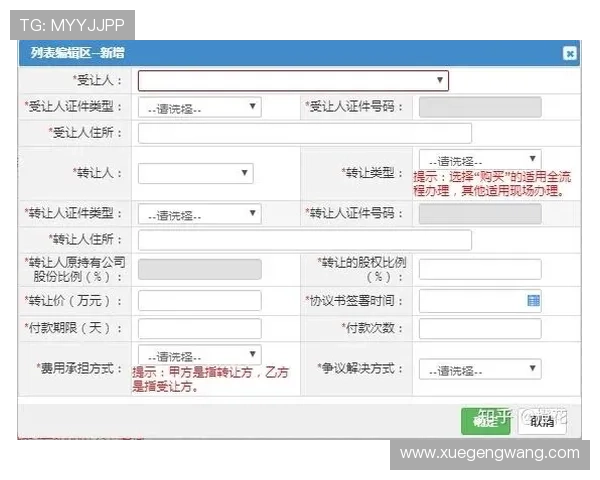The image size is (600, 480).
Task: Click the 提示：选择"购买"的适用全流程办理 hint text
Action: (x=492, y=184)
